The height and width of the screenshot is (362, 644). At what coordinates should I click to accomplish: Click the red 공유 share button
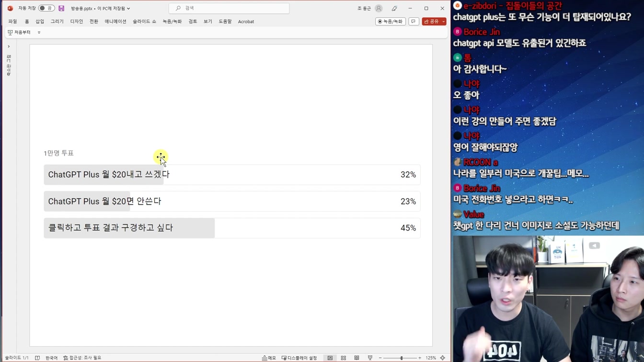point(432,22)
